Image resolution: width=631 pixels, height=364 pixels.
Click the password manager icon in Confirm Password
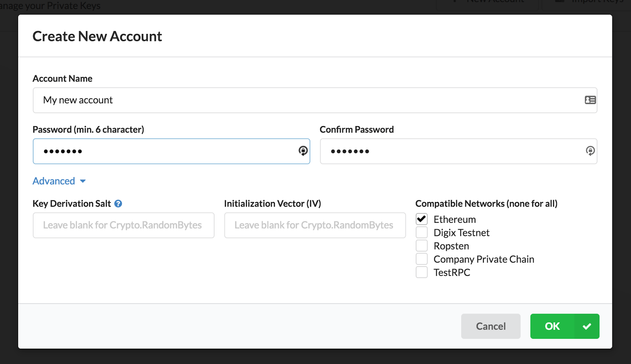click(590, 151)
